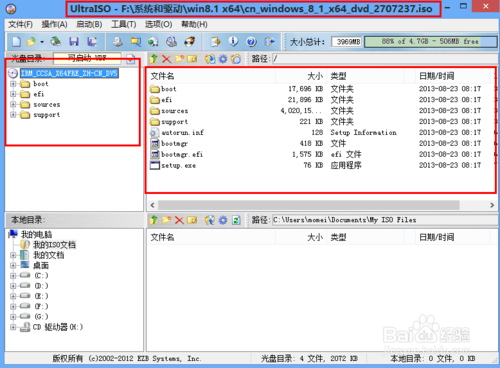Click the red X delete icon in local pane
This screenshot has height=368, width=500.
179,220
